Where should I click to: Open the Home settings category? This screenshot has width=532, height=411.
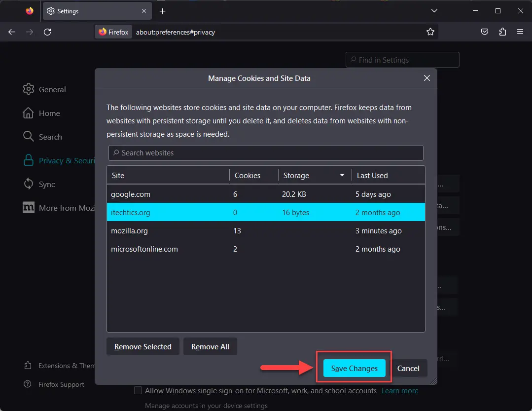(x=41, y=113)
